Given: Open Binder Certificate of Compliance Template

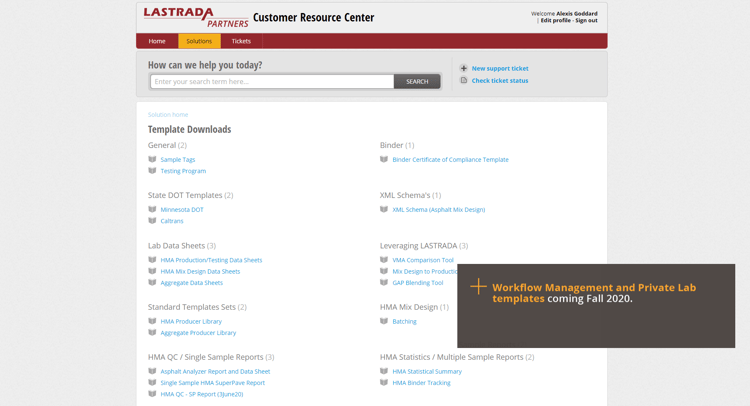Looking at the screenshot, I should click(450, 160).
